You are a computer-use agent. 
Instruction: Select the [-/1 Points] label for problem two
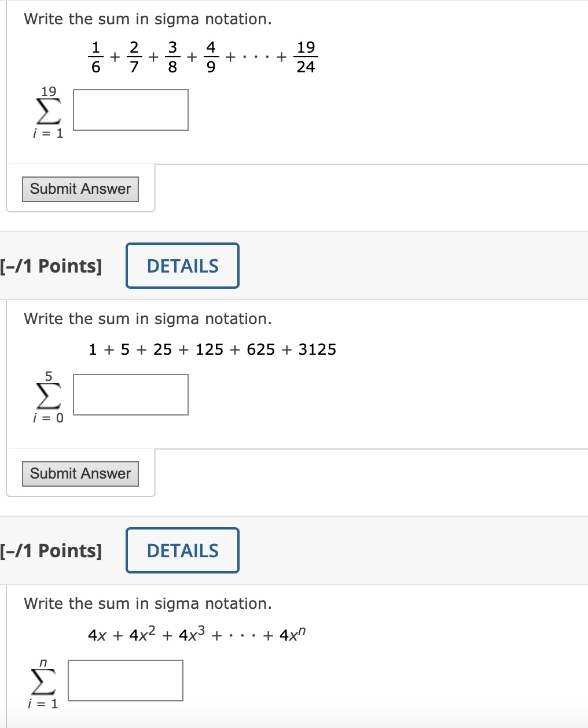51,266
